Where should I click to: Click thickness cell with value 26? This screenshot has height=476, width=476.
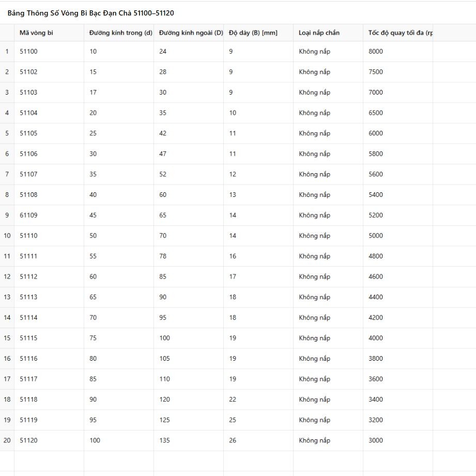258,440
